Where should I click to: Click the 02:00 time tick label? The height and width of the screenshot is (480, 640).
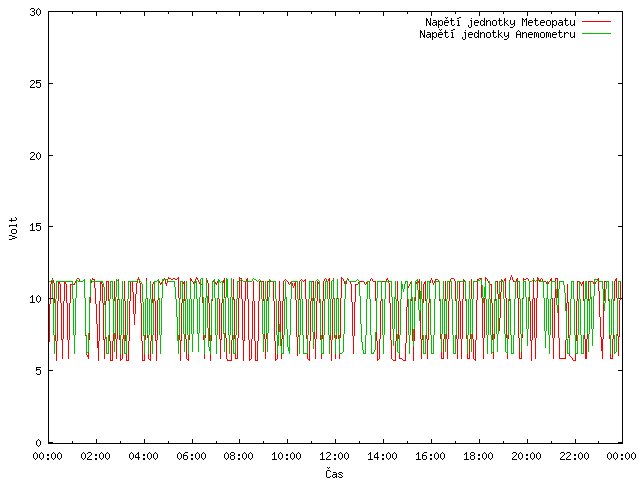[x=96, y=456]
